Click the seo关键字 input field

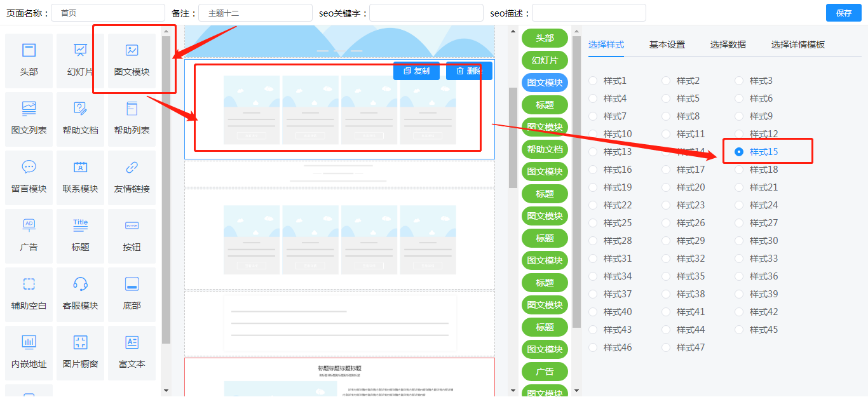[x=426, y=13]
